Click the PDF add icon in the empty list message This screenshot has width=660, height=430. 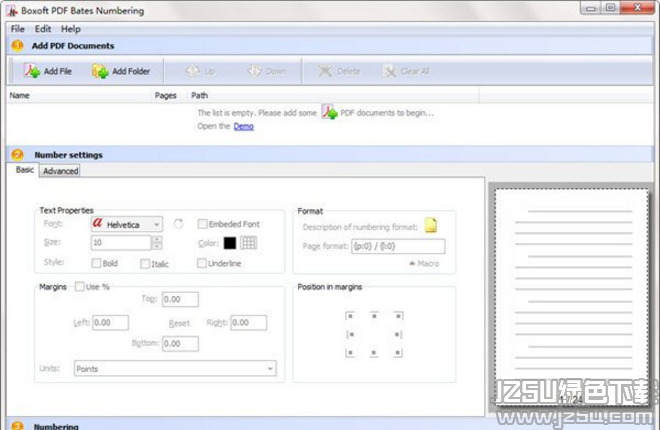[329, 112]
